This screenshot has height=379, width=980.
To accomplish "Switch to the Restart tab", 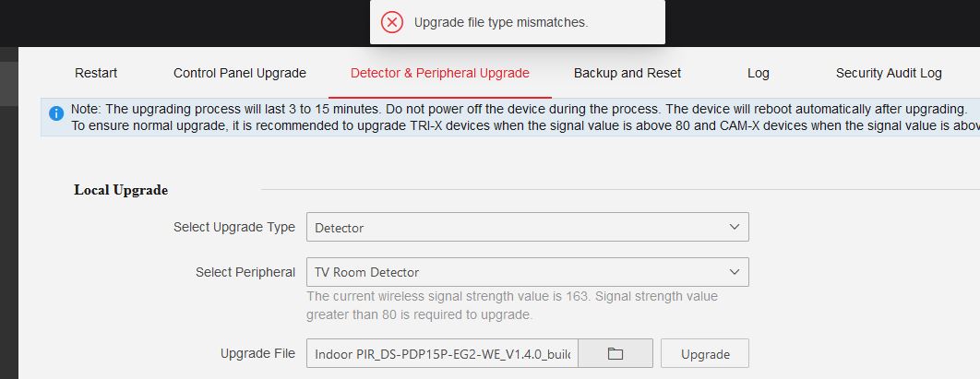I will pos(96,73).
